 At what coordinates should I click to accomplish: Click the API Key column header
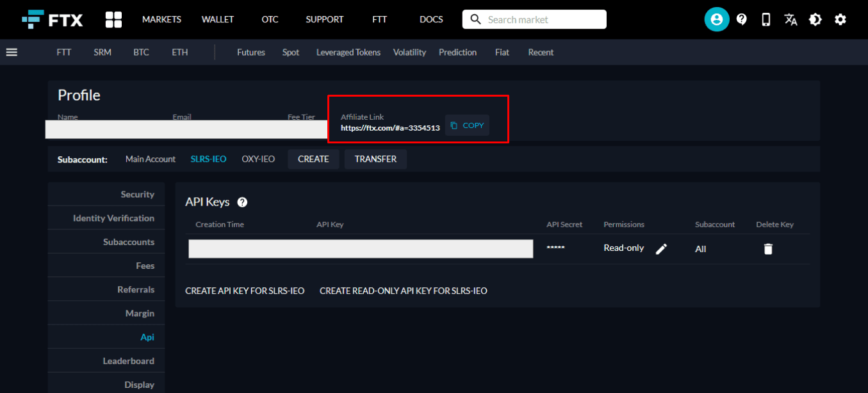click(x=330, y=225)
